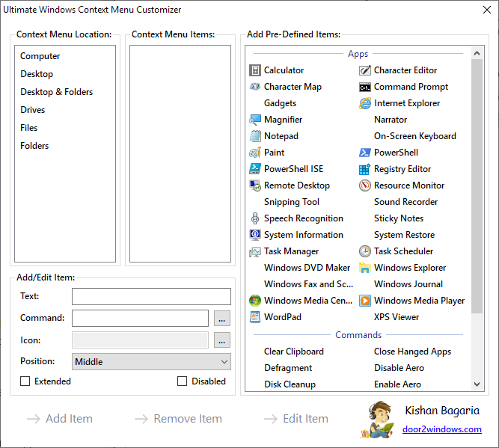Click the blue PowerShell icon
Screen dimensions: 499x448
click(x=365, y=153)
